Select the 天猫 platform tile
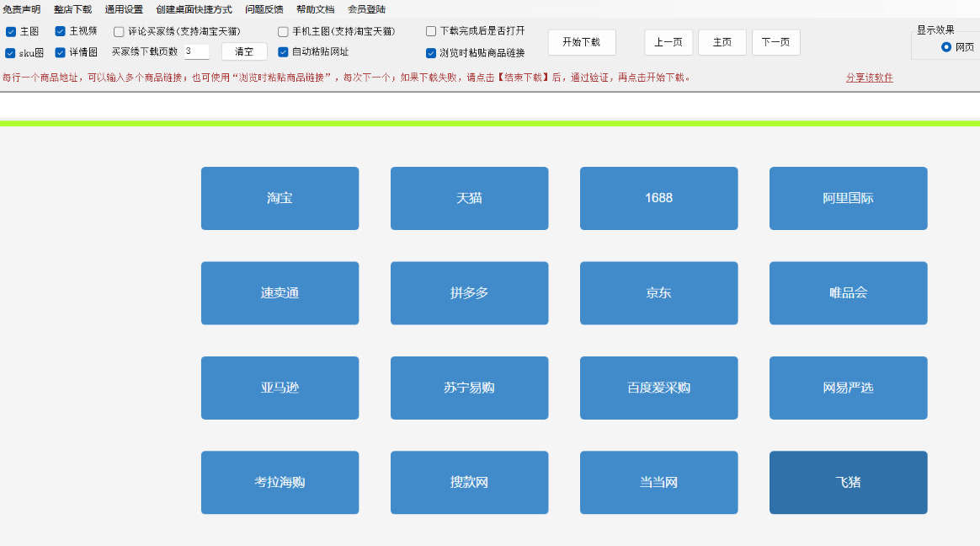The width and height of the screenshot is (980, 546). (469, 198)
